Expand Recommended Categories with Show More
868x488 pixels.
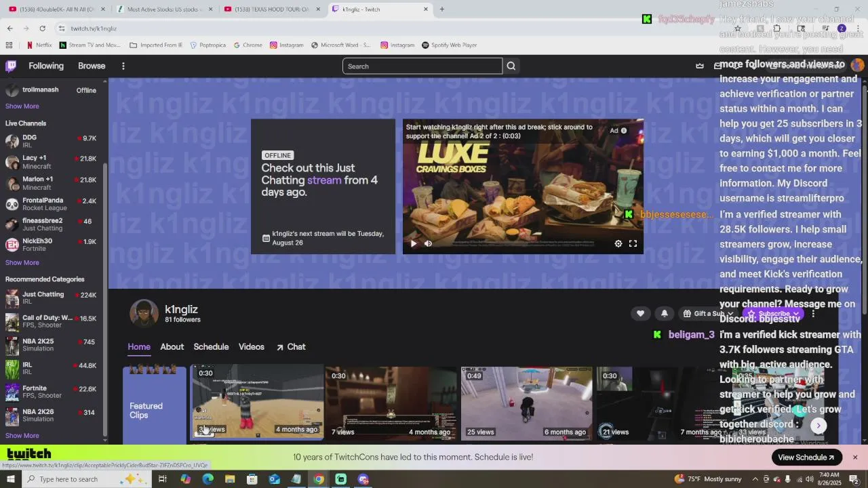22,436
